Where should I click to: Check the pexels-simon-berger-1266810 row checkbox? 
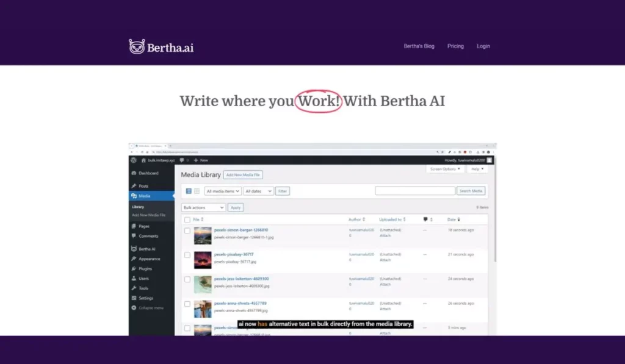point(187,230)
